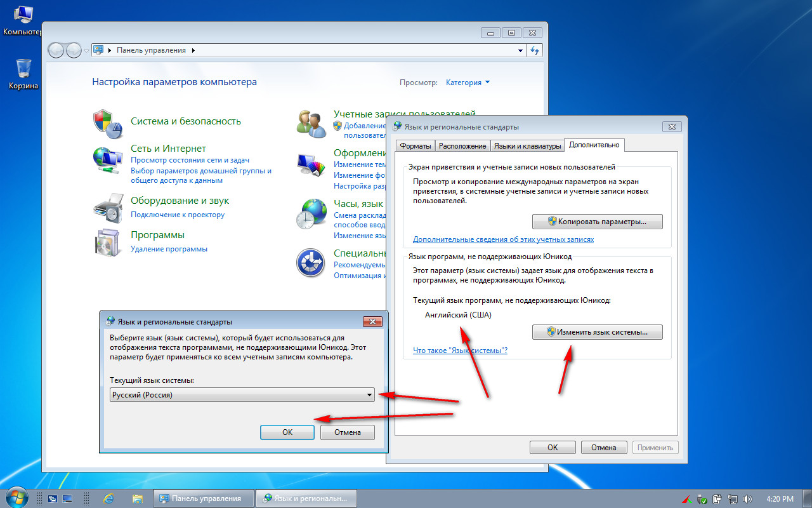The width and height of the screenshot is (812, 508).
Task: Click the Изменить язык системы button
Action: [597, 332]
